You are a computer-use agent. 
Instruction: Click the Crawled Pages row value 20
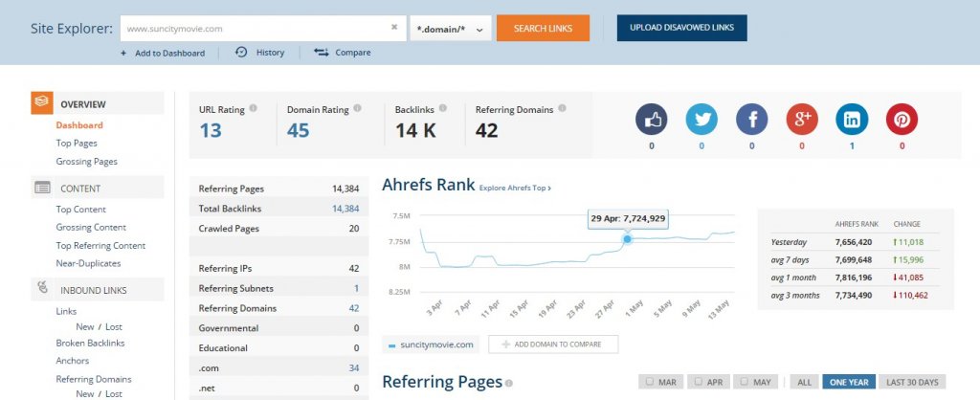click(x=354, y=228)
